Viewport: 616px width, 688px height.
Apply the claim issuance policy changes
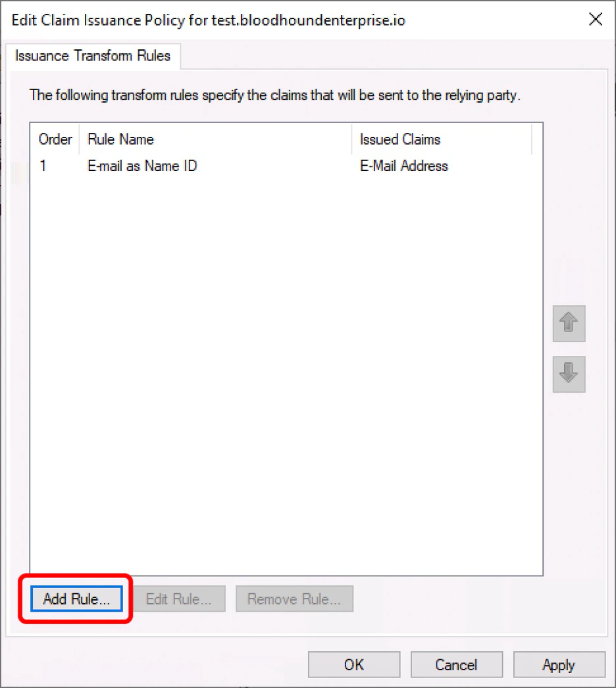(x=559, y=664)
